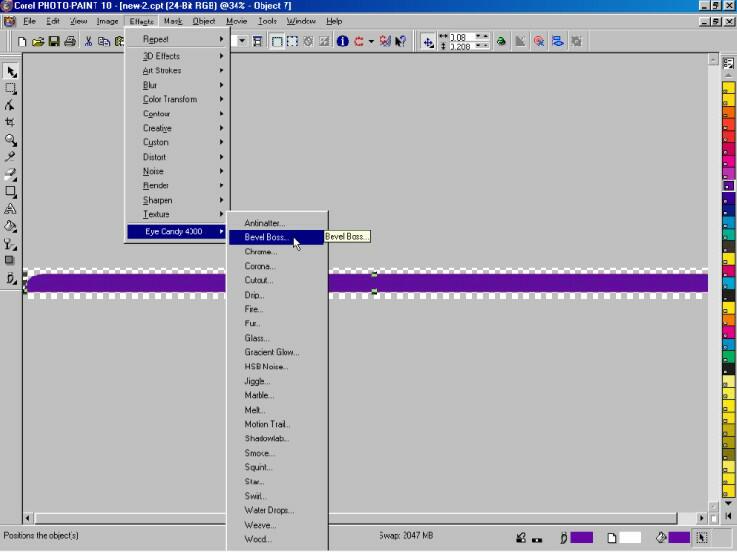Expand the Repeat submenu

pos(178,39)
